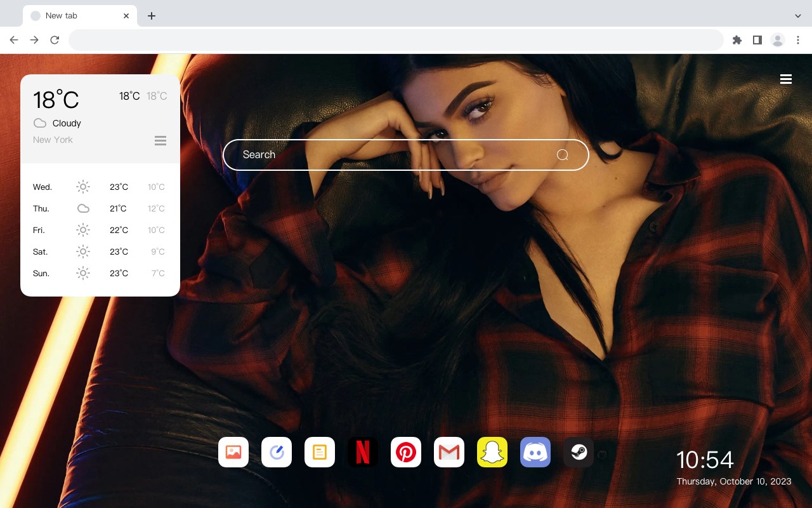Image resolution: width=812 pixels, height=508 pixels.
Task: Expand the tab search dropdown
Action: click(798, 16)
